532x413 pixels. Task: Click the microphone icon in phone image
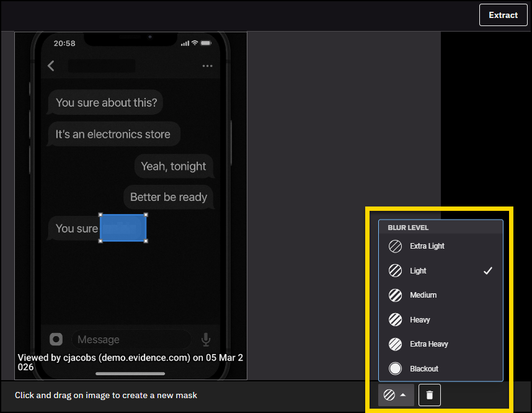point(206,339)
